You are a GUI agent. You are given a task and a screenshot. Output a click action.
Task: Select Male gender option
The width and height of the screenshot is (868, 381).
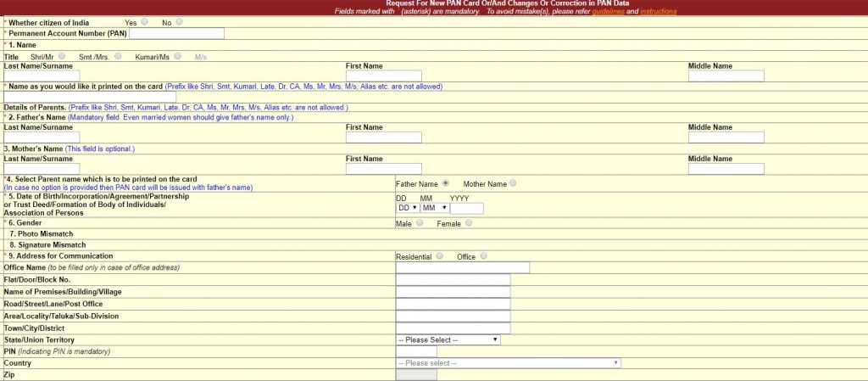pos(420,223)
